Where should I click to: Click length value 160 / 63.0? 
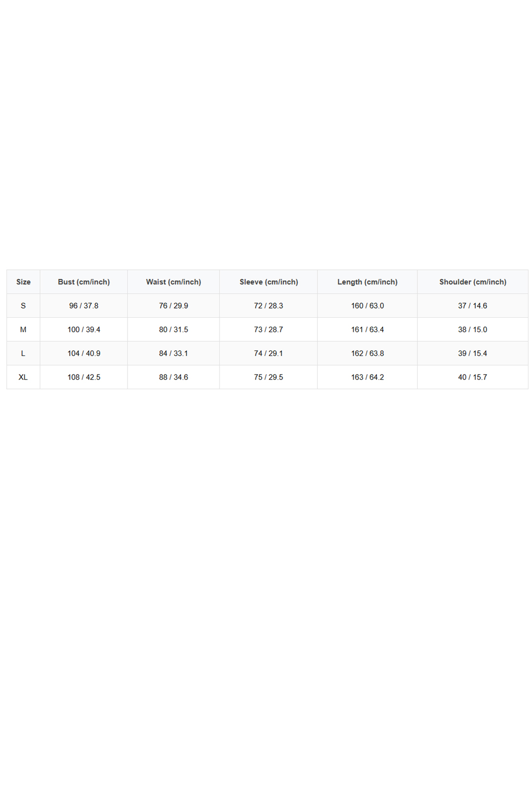point(368,306)
